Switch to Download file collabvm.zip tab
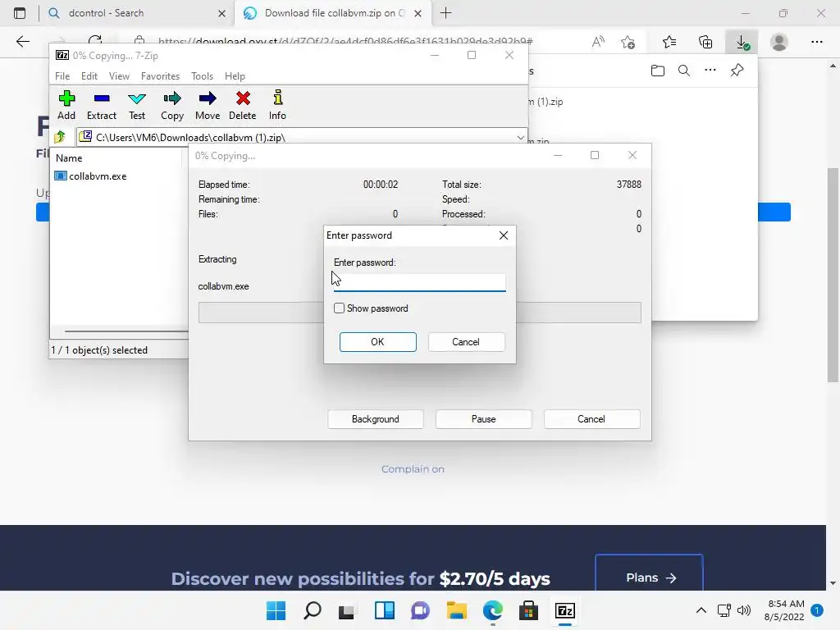This screenshot has width=840, height=630. click(x=332, y=13)
